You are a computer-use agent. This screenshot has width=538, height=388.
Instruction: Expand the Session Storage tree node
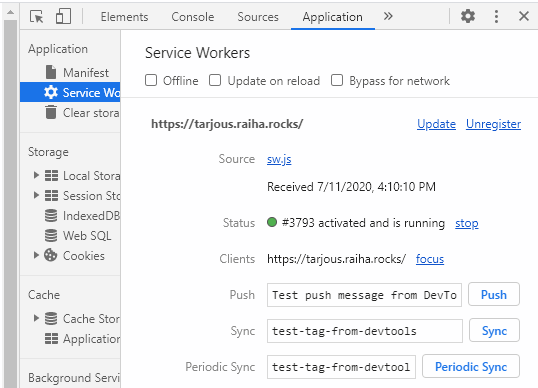pos(36,195)
